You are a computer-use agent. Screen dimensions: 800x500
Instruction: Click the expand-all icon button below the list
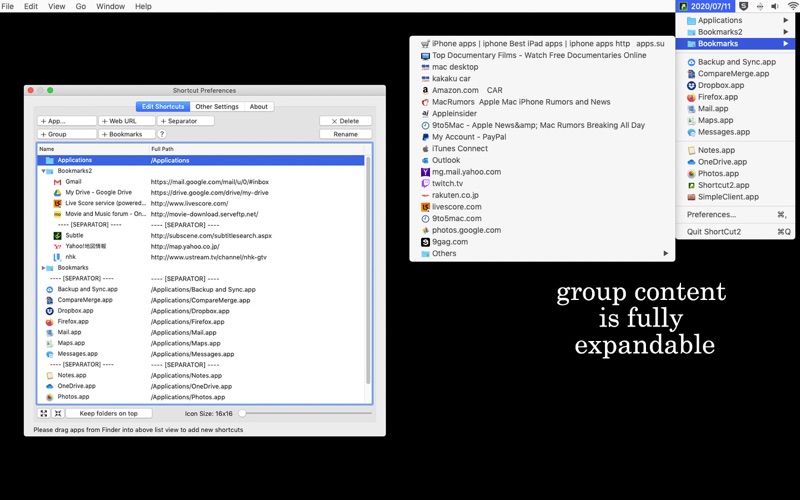44,413
